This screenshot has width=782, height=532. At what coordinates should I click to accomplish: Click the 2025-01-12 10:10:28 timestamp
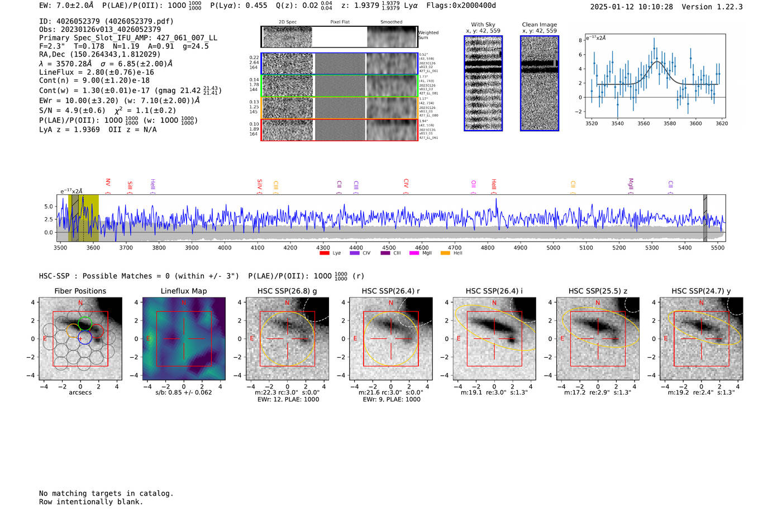[632, 7]
